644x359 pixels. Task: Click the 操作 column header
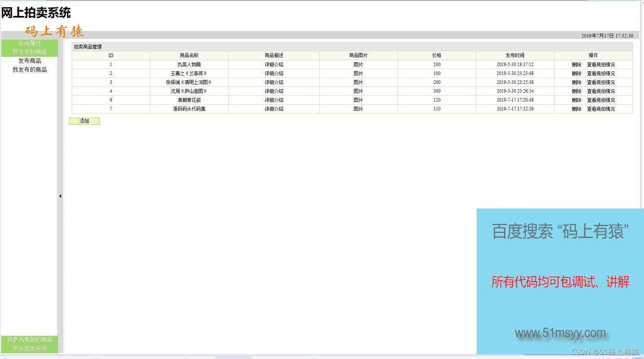coord(593,56)
